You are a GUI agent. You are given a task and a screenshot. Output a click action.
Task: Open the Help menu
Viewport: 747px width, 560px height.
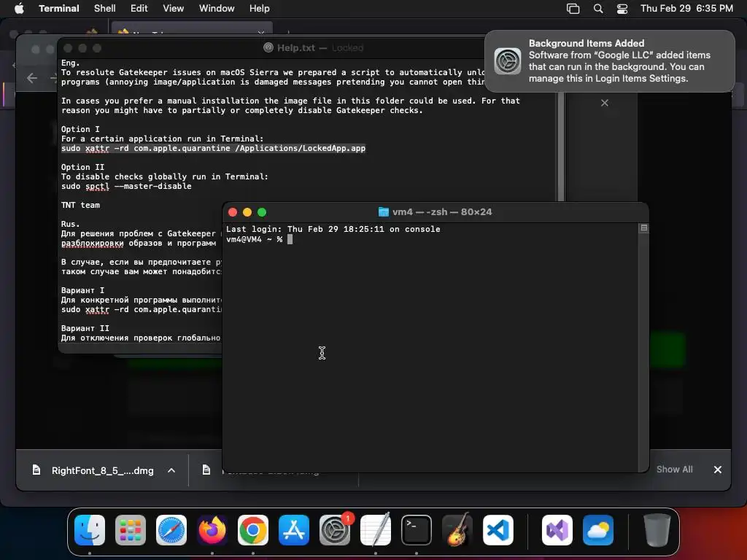(259, 9)
